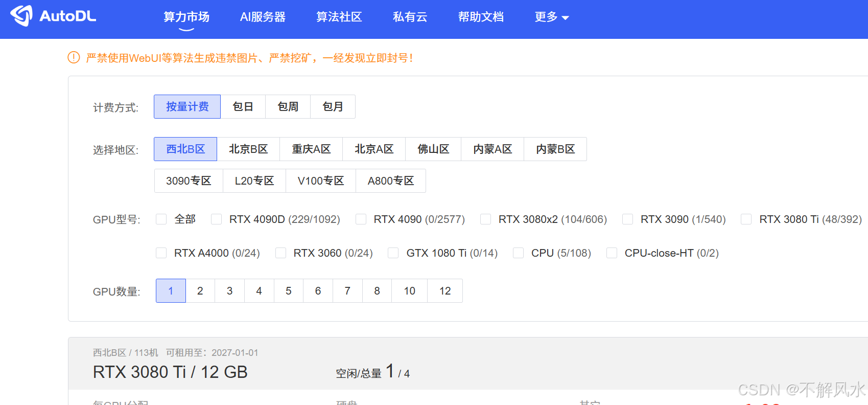868x405 pixels.
Task: Enable the CPU (5/108) checkbox
Action: [519, 253]
